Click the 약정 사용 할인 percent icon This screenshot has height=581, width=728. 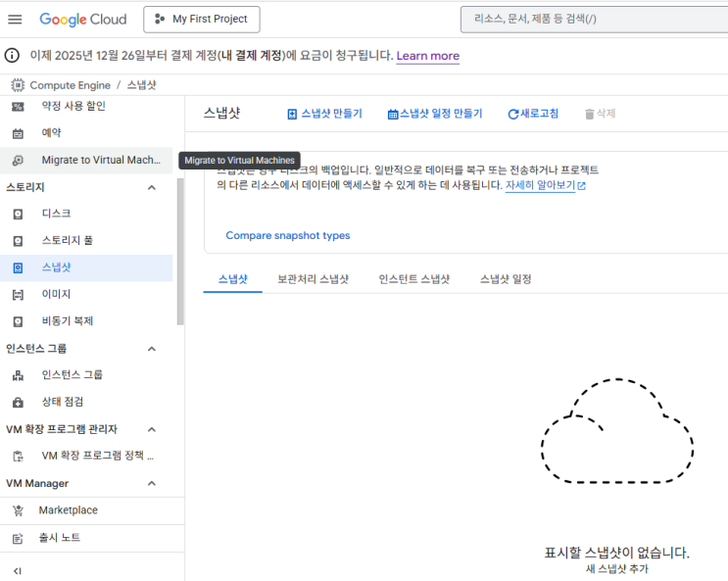point(18,107)
